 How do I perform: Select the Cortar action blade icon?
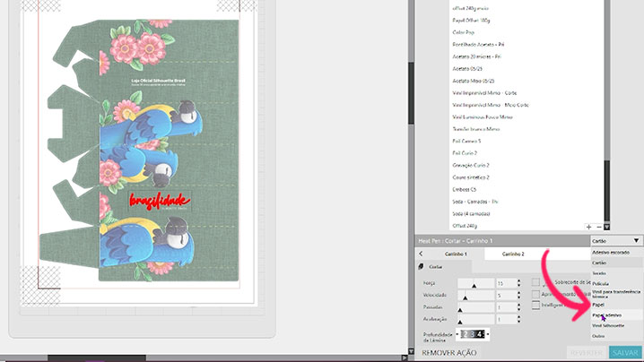pos(421,267)
